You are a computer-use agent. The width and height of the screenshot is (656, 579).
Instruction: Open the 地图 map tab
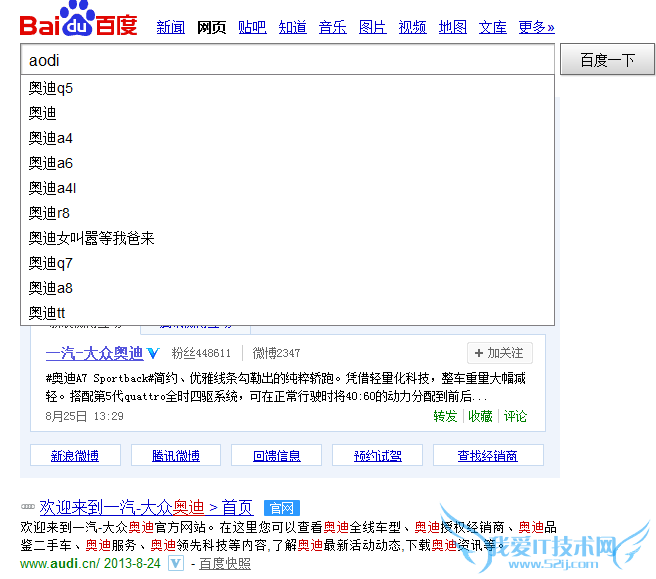453,27
